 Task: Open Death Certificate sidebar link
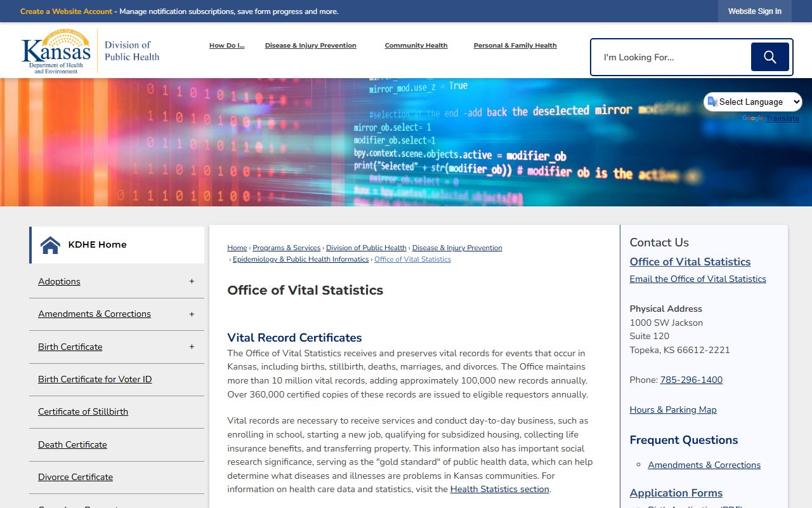click(x=72, y=444)
